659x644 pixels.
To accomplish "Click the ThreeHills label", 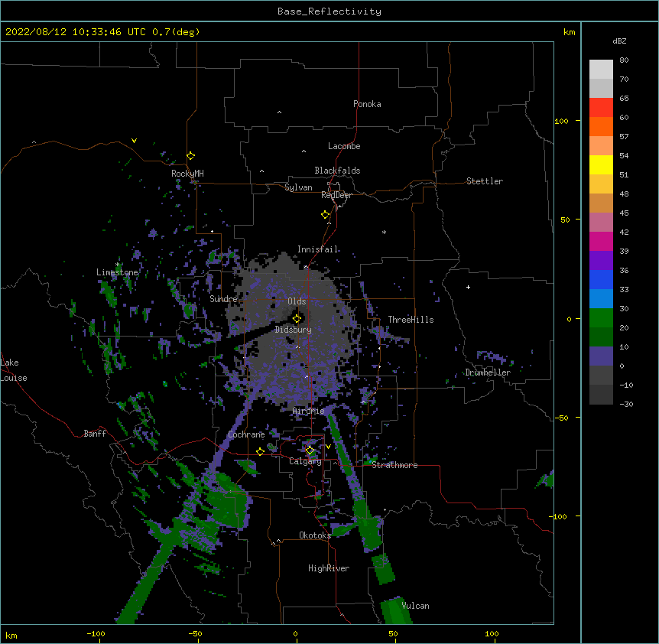I will [x=411, y=320].
